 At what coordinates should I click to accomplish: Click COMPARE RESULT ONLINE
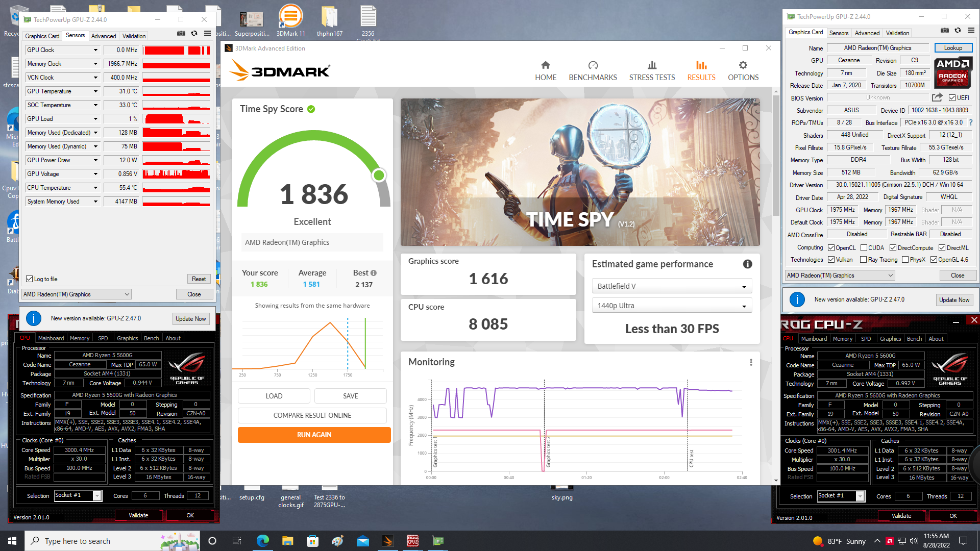click(312, 415)
